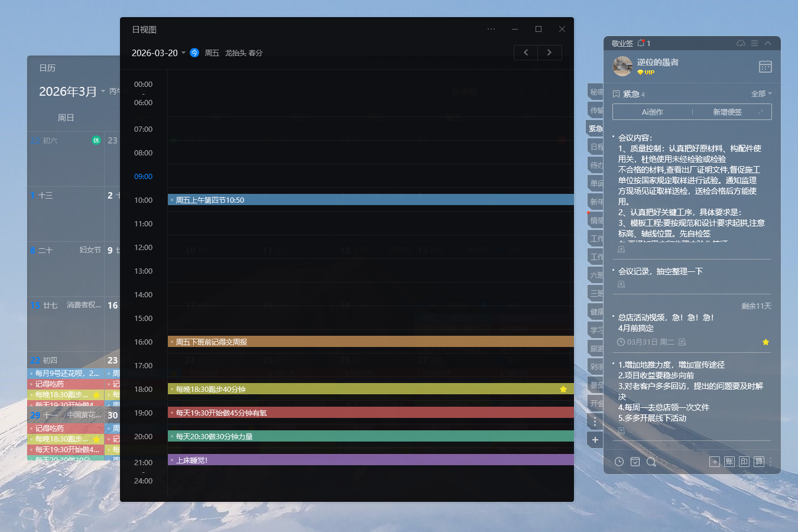Open the hamburger menu in the note panel header

pyautogui.click(x=754, y=43)
